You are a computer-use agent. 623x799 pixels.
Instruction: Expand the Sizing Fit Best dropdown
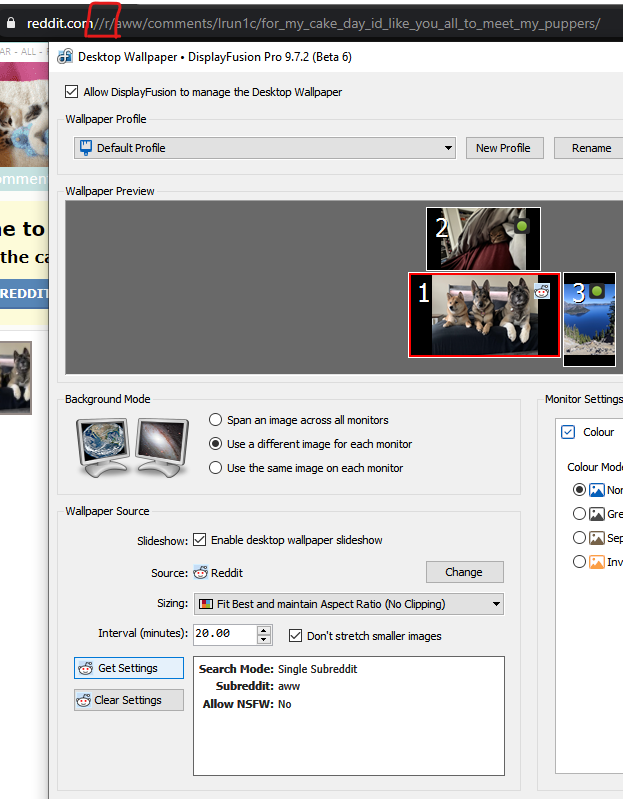pyautogui.click(x=496, y=604)
